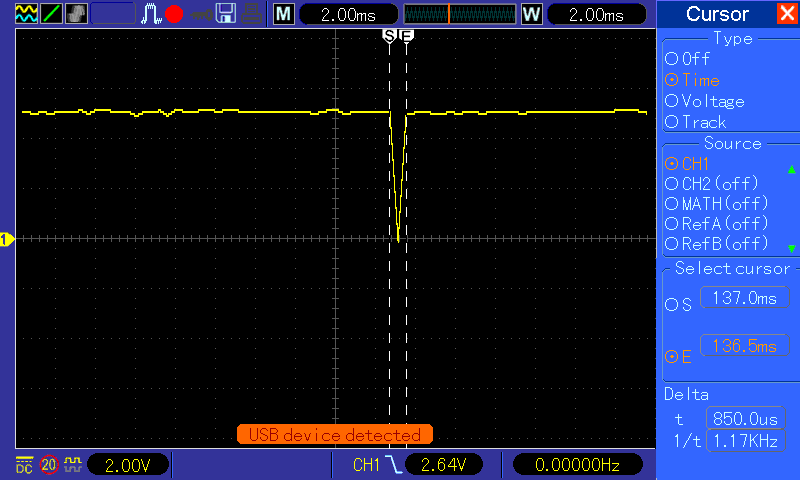Image resolution: width=800 pixels, height=480 pixels.
Task: Select cursor type Track
Action: [x=695, y=122]
